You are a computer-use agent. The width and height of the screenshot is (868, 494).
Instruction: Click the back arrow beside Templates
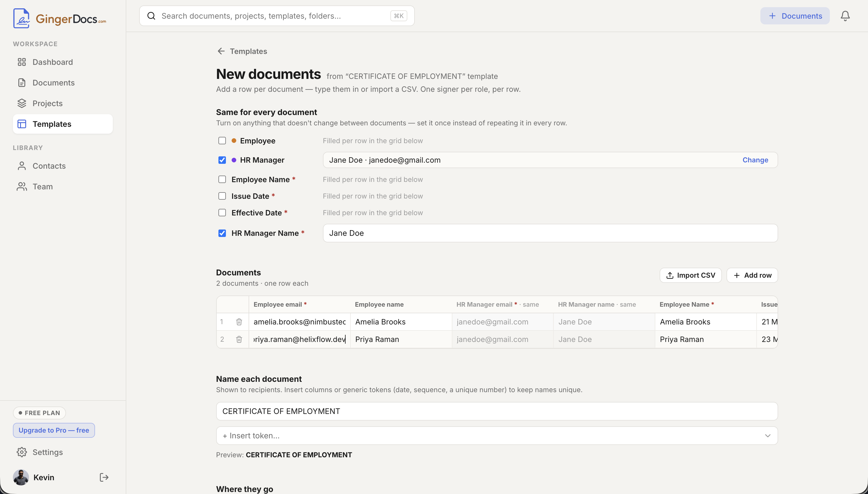tap(221, 51)
